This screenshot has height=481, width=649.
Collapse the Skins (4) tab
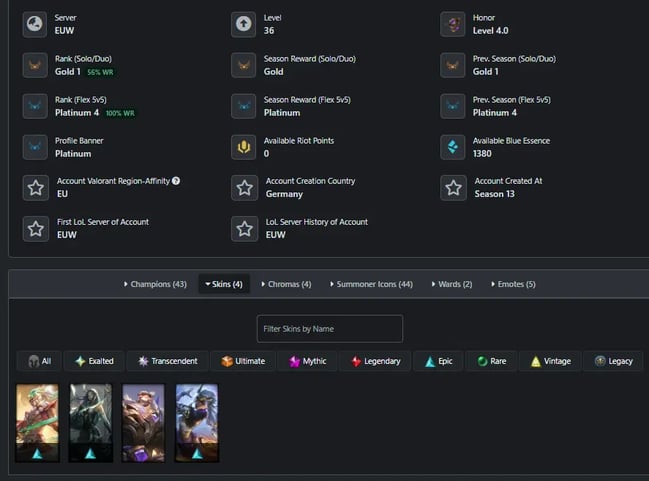(x=224, y=284)
